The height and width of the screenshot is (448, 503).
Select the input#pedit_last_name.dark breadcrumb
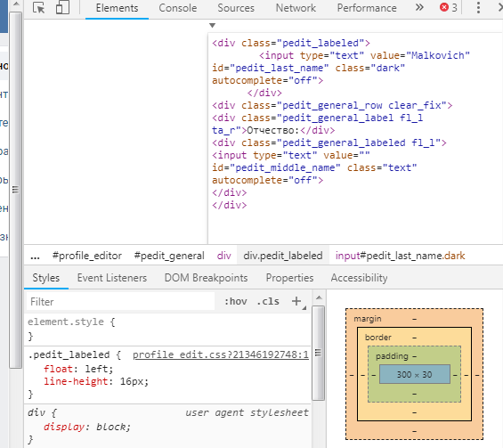(x=400, y=256)
